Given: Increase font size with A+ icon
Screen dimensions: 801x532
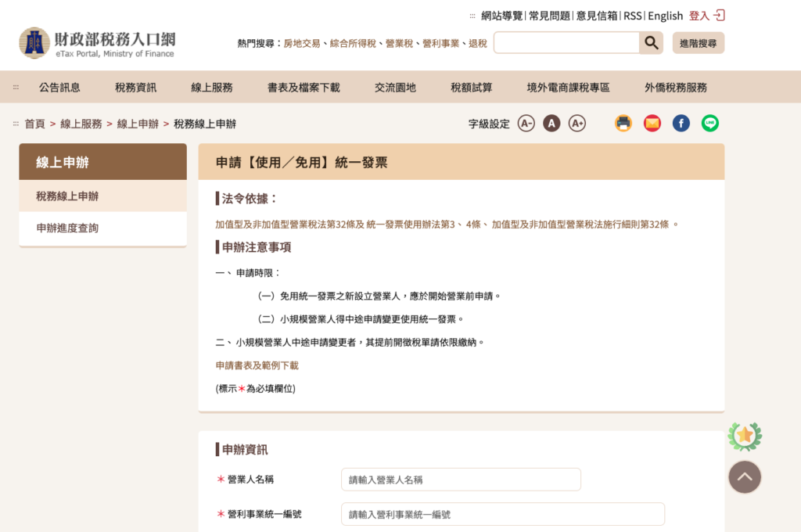Looking at the screenshot, I should (x=577, y=124).
